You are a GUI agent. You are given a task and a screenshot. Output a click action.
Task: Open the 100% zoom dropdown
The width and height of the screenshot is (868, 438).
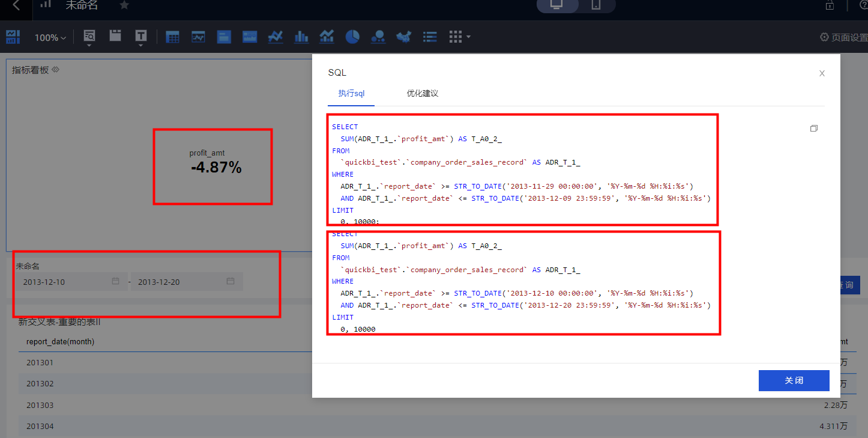[50, 38]
